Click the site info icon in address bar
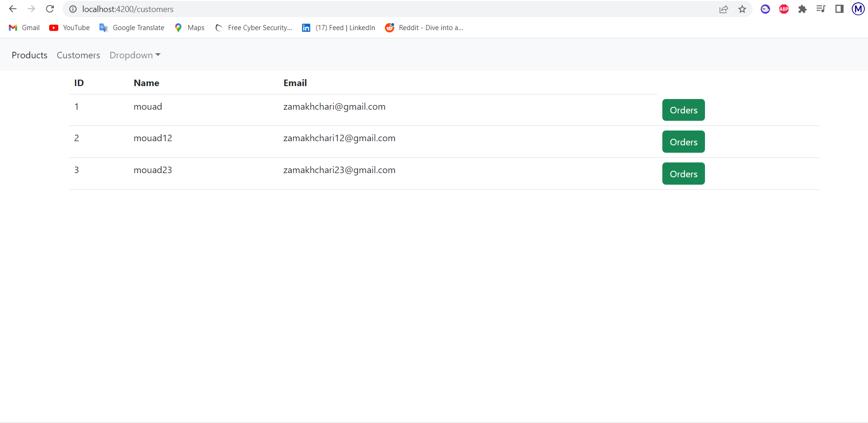The height and width of the screenshot is (423, 868). 73,9
